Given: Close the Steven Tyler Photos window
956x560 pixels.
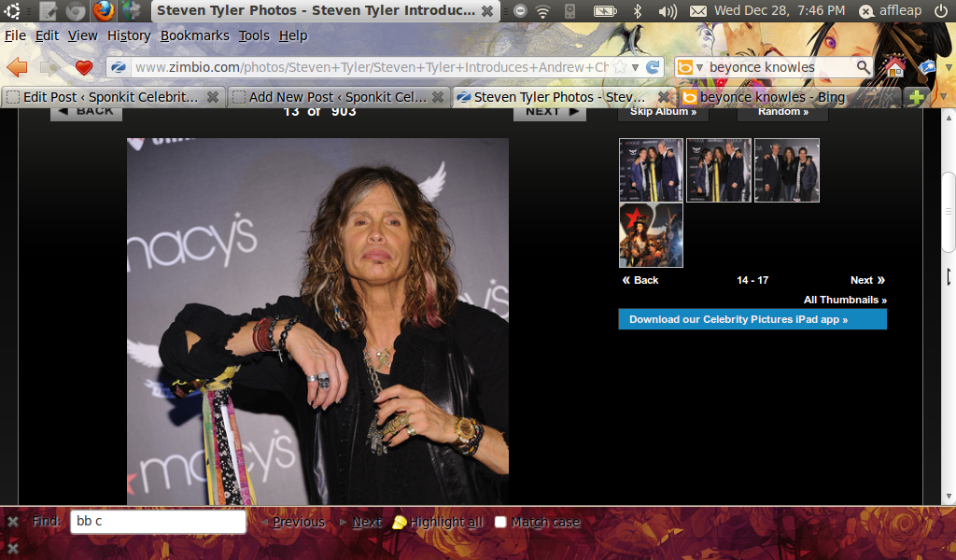Looking at the screenshot, I should click(487, 11).
